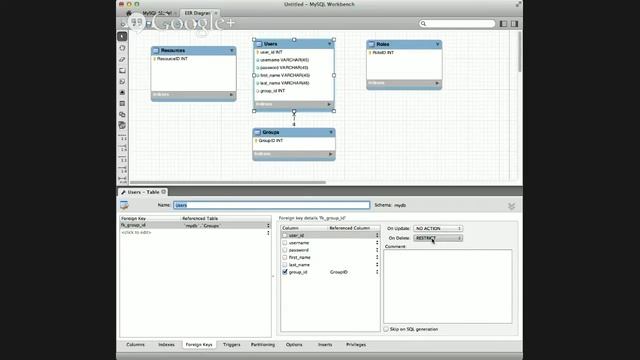
Task: Collapse the Roles table arrow
Action: [438, 44]
